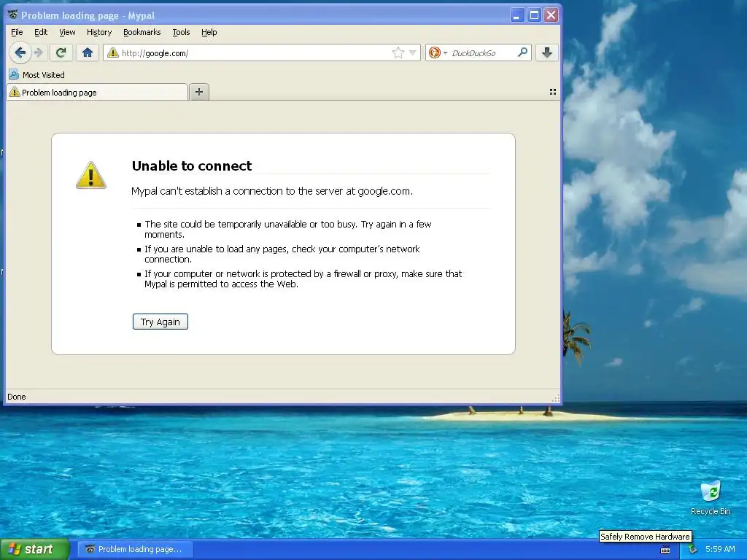The image size is (747, 560).
Task: Bookmark this page with the star icon
Action: (x=398, y=52)
